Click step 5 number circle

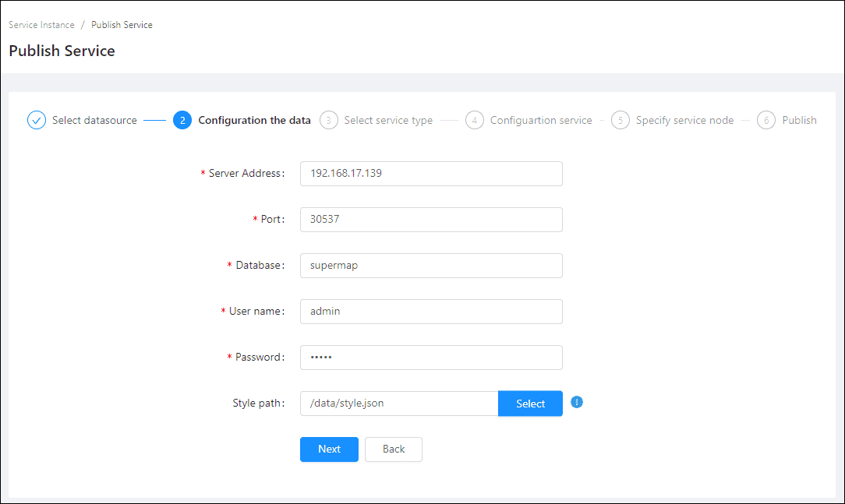(x=620, y=120)
